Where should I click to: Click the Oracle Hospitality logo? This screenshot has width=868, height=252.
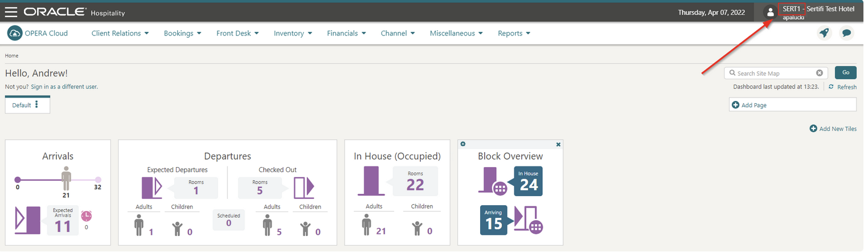click(x=74, y=12)
